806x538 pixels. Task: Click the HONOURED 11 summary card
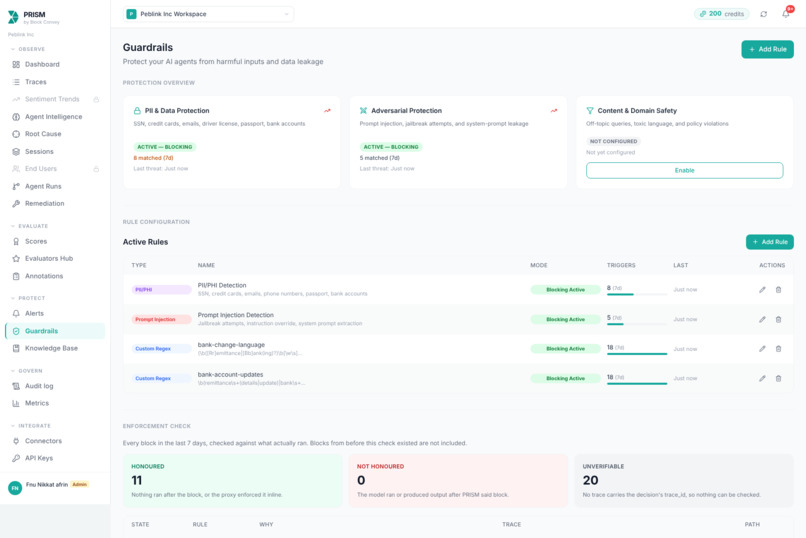click(232, 480)
